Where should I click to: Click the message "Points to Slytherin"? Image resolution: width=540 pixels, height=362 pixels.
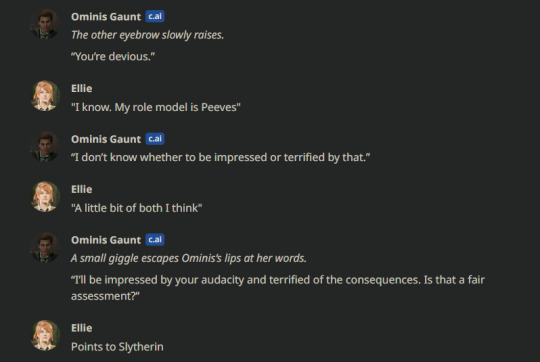(x=117, y=347)
